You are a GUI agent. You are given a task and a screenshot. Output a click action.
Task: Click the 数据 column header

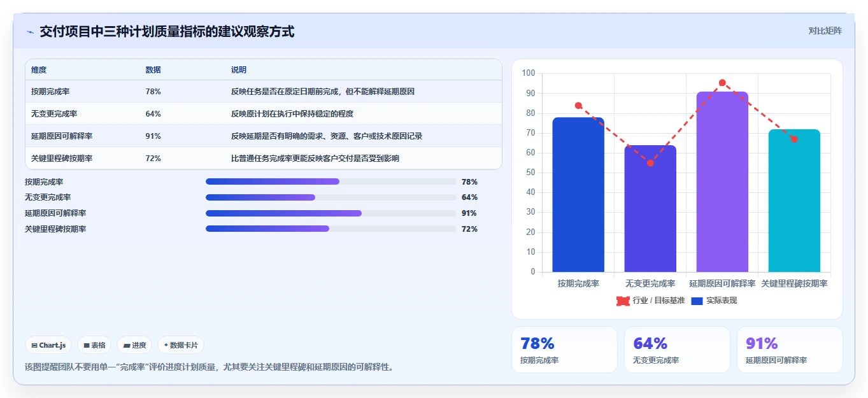click(x=153, y=70)
